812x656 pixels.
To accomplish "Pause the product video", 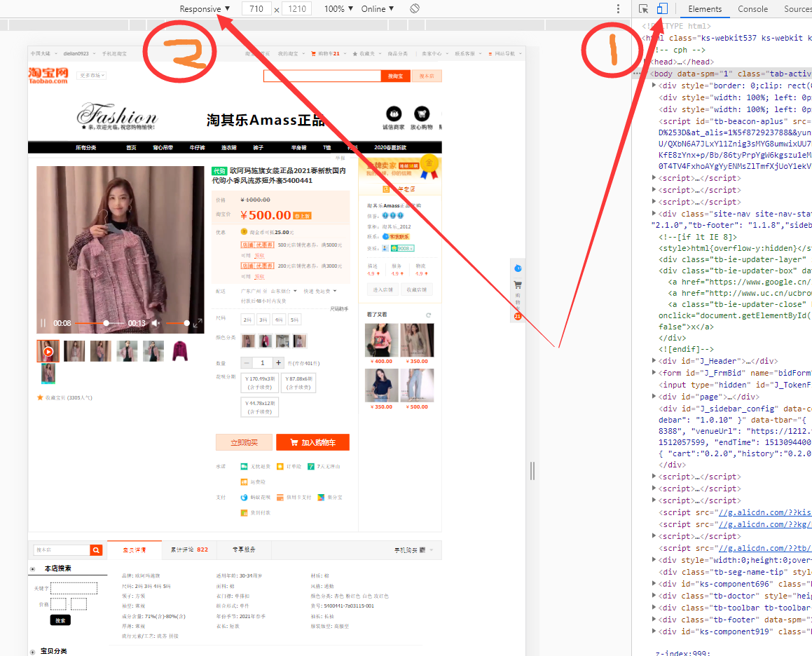I will [43, 323].
